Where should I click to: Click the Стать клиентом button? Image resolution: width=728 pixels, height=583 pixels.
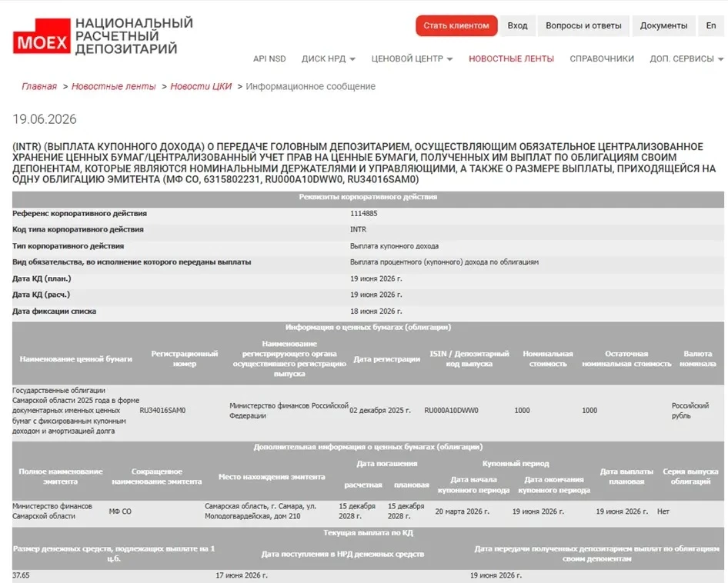(456, 25)
